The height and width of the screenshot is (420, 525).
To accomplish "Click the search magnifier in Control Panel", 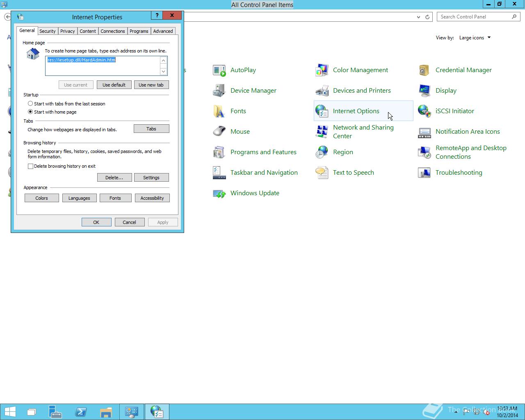I will [514, 17].
